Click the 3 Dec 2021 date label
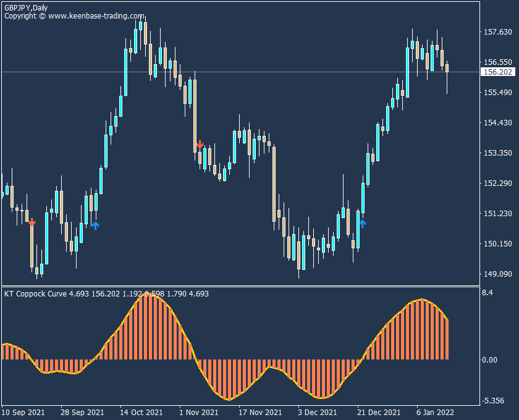 (x=317, y=413)
